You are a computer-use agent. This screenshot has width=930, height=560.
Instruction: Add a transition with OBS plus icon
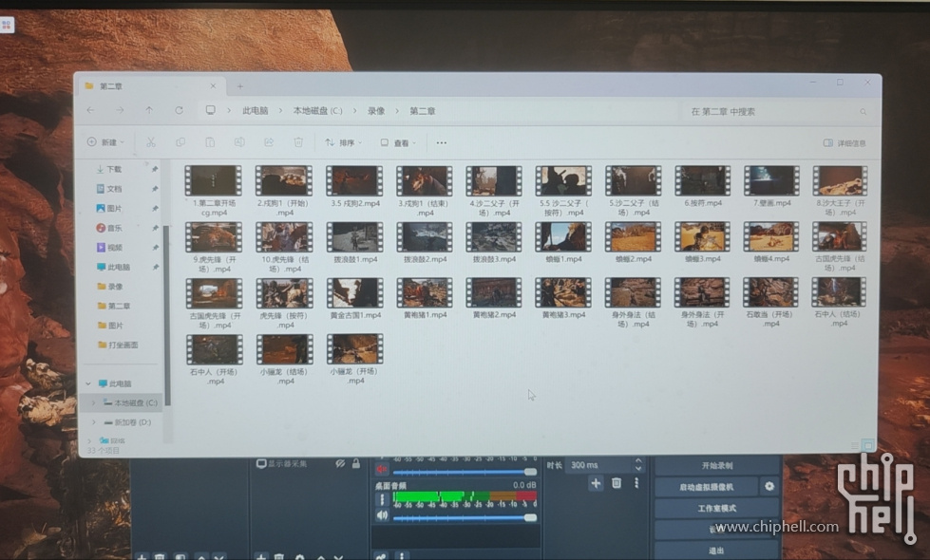pyautogui.click(x=596, y=483)
